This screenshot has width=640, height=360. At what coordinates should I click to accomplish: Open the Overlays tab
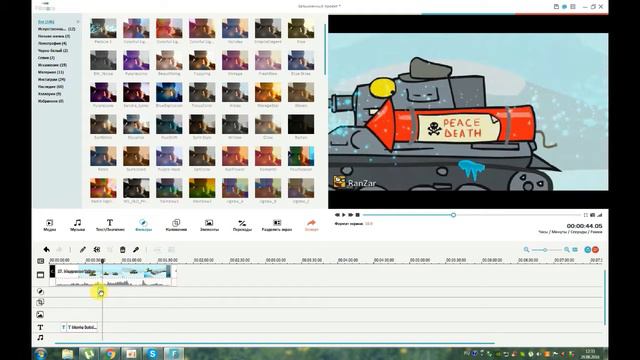pos(176,225)
